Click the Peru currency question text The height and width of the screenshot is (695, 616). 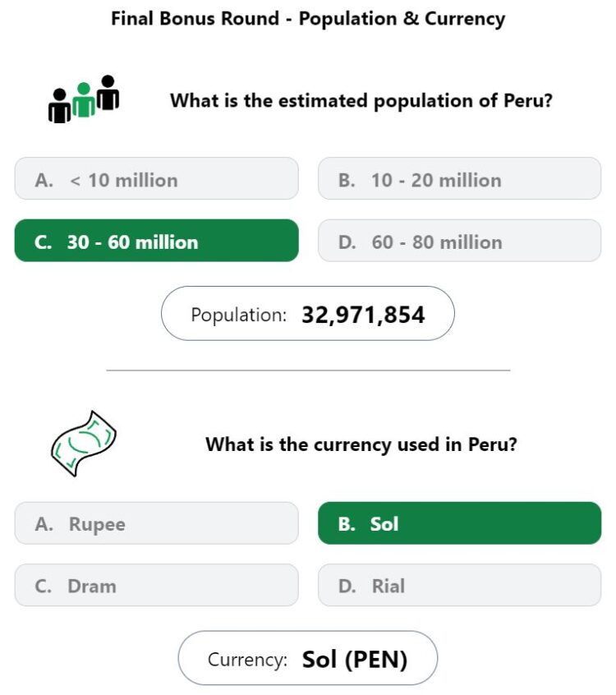[361, 444]
